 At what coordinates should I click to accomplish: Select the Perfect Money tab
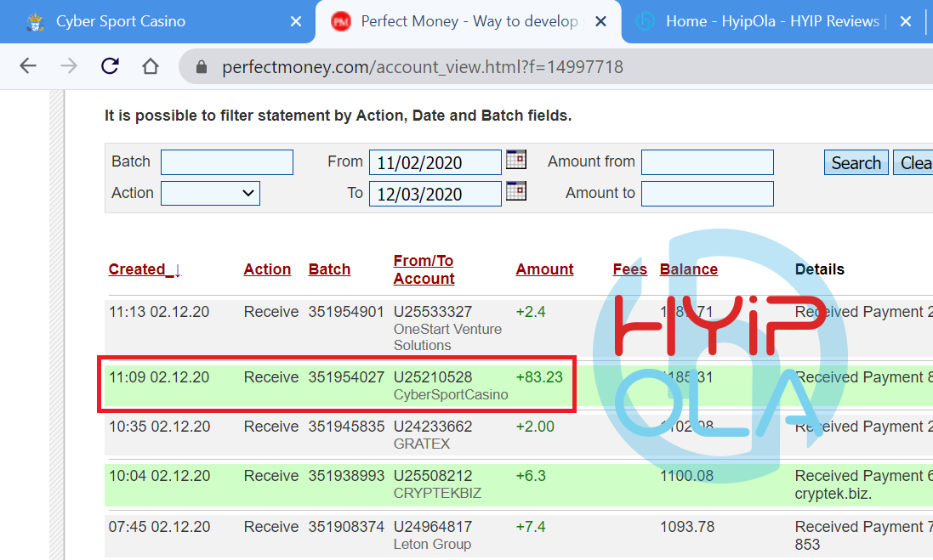point(469,21)
